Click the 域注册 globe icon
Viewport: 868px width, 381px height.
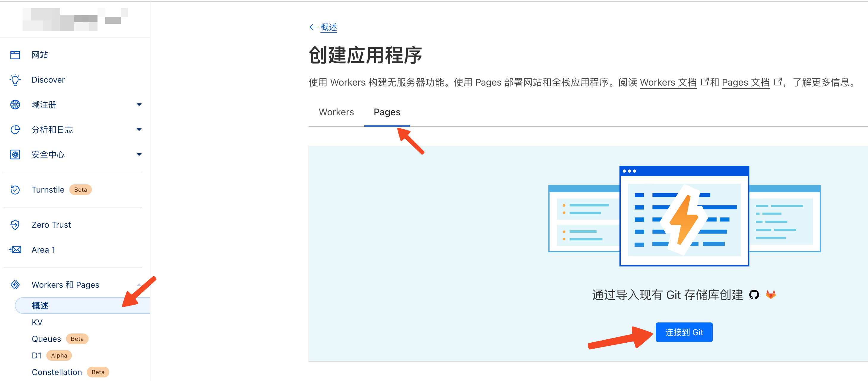[15, 105]
